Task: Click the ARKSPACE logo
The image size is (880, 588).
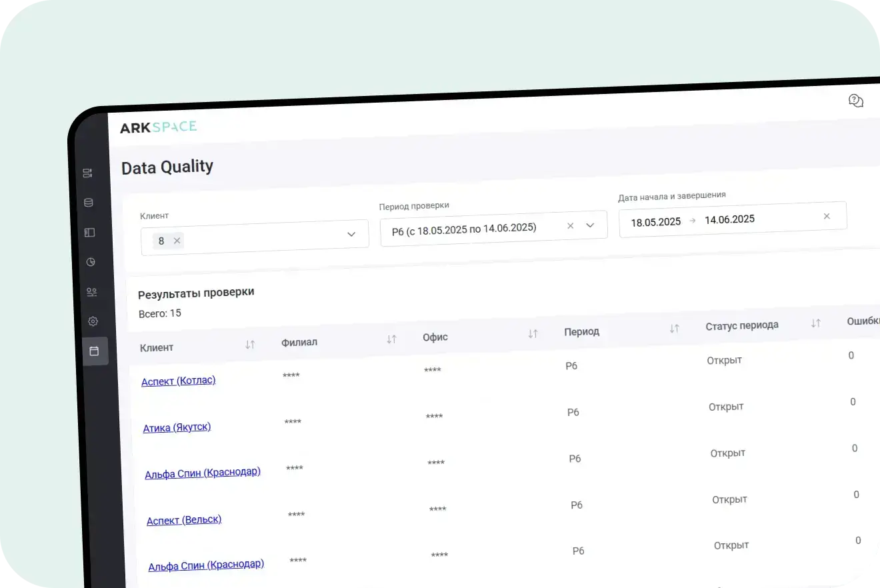Action: (158, 127)
